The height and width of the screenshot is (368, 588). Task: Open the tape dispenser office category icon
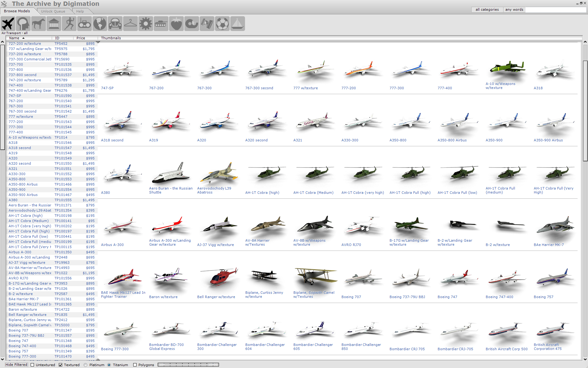tap(191, 24)
